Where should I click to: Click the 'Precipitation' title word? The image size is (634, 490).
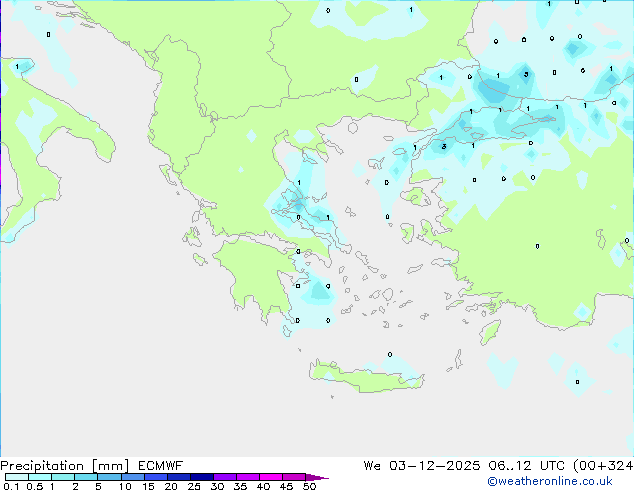pos(42,466)
